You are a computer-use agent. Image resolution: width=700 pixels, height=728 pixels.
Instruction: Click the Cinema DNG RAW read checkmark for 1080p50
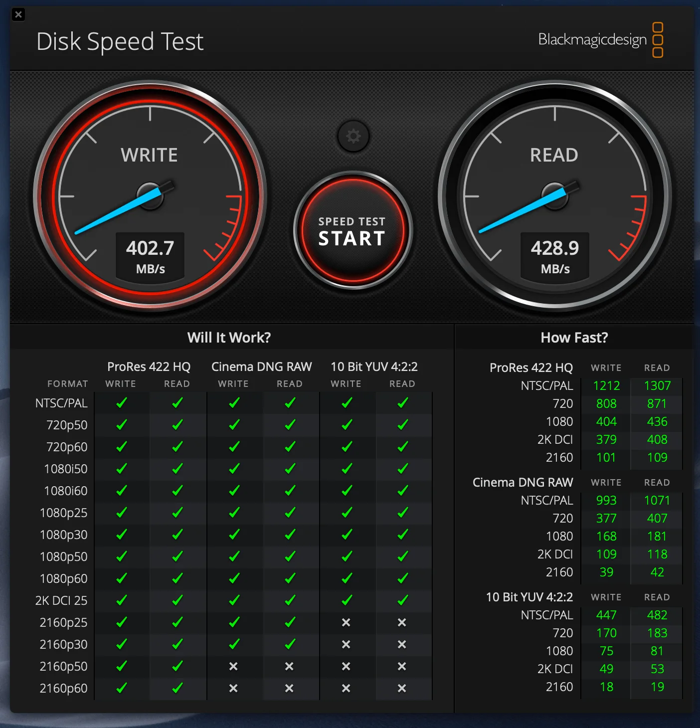tap(290, 556)
